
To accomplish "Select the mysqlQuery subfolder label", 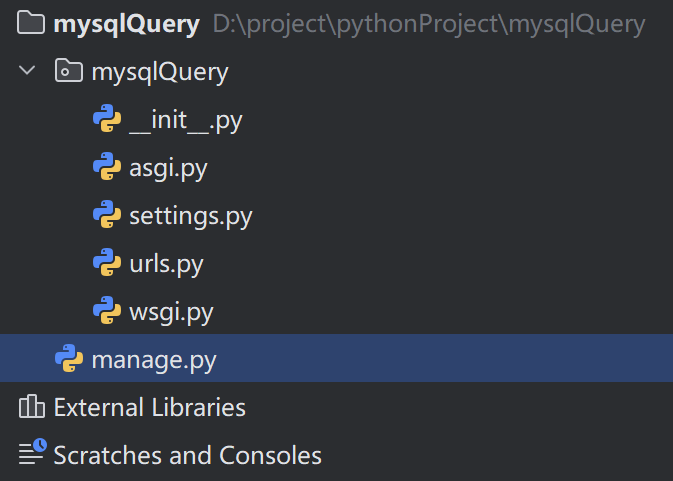I will click(x=160, y=72).
